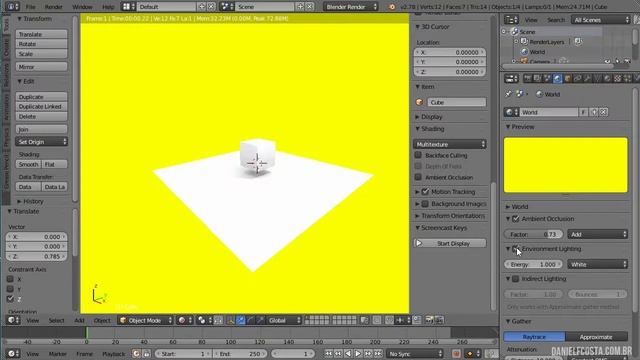Viewport: 640px width, 360px height.
Task: Uncheck constraint axis Z checkbox
Action: tap(10, 299)
